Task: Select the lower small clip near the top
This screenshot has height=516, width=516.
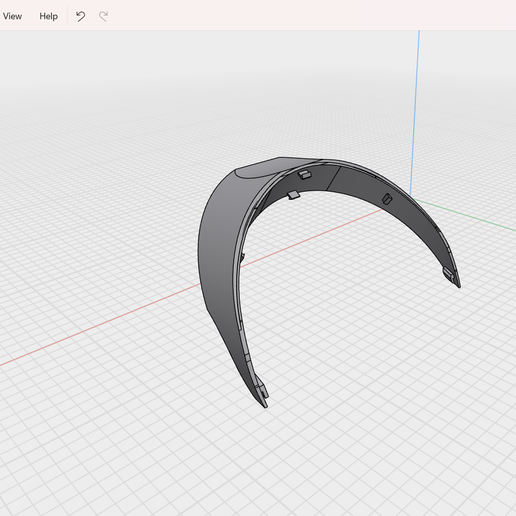Action: (294, 195)
